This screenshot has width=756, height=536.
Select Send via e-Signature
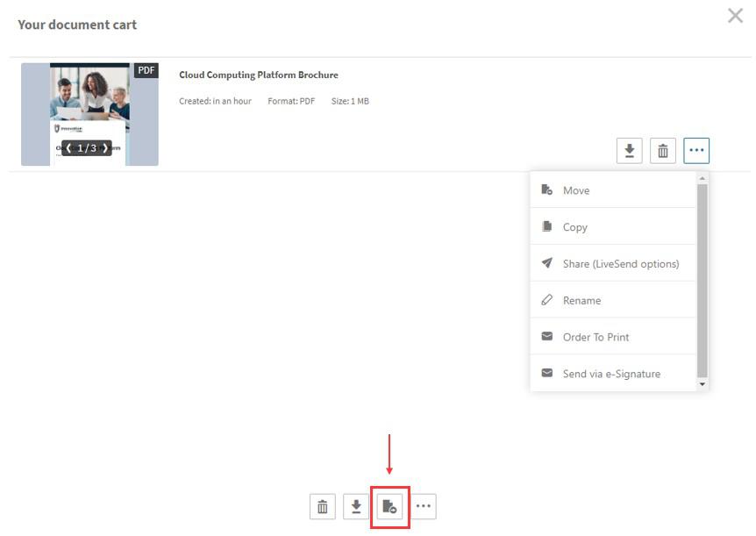coord(613,374)
